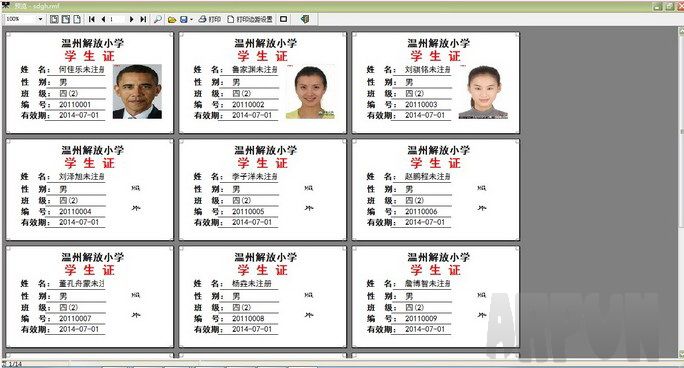Click the blue save disk icon
Viewport: 684px width, 368px height.
tap(184, 19)
